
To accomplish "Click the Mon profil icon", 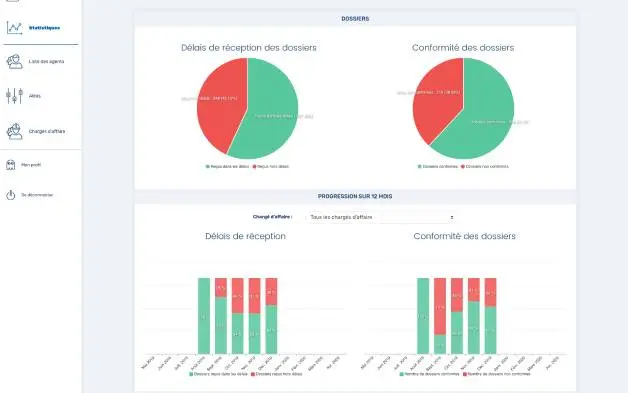I will click(11, 165).
